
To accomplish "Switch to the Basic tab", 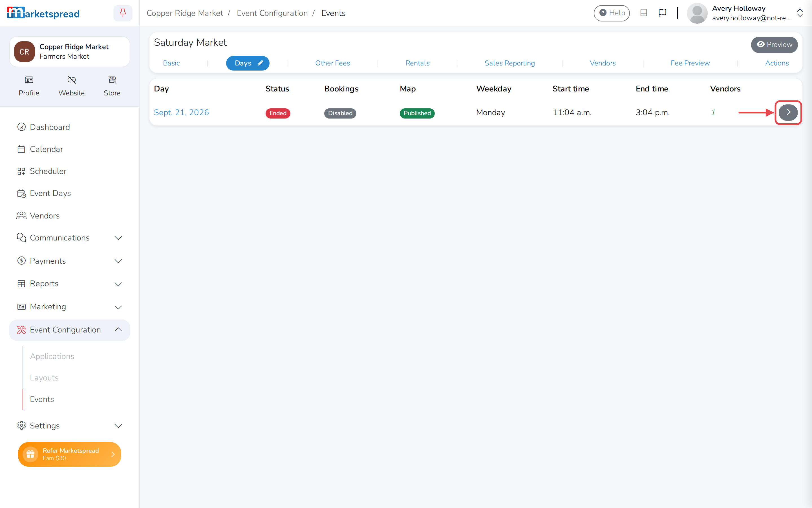I will tap(171, 63).
